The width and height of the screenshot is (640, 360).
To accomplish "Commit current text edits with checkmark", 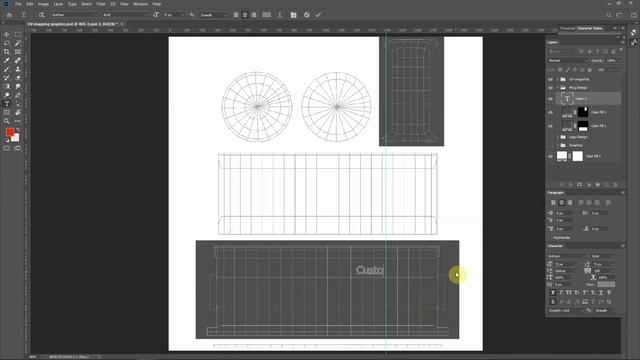I will click(318, 15).
